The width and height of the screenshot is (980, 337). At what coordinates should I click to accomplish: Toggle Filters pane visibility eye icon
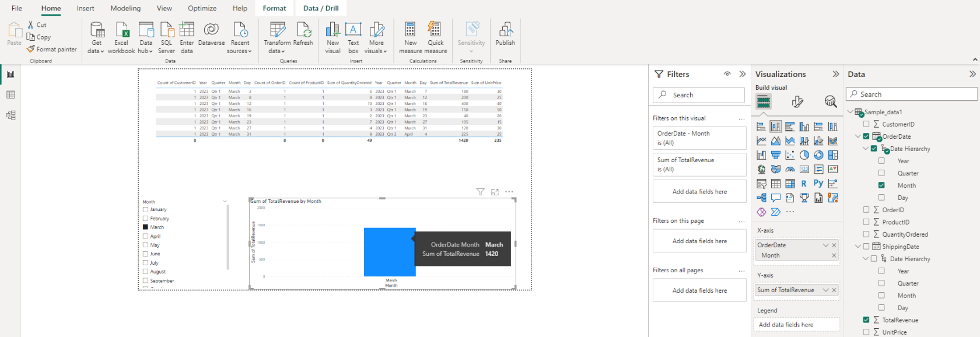[x=727, y=74]
